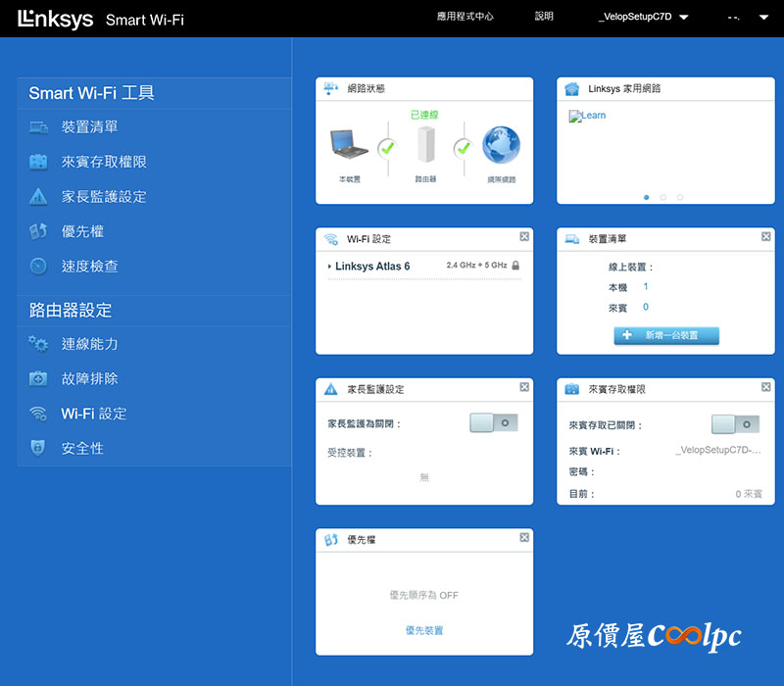Launch the 速度檢查 gauge icon

(38, 266)
